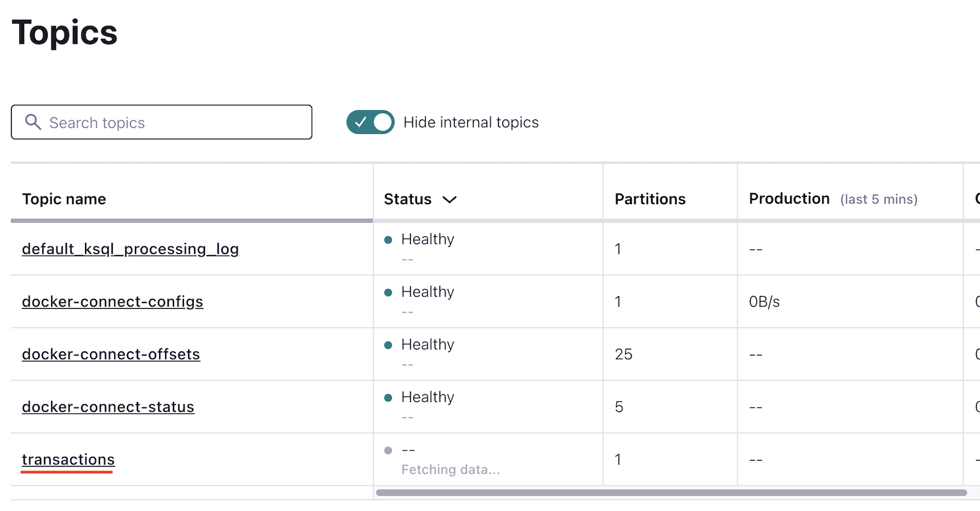Click the gray status dot for transactions
Viewport: 980px width, 511px height.
(x=388, y=450)
